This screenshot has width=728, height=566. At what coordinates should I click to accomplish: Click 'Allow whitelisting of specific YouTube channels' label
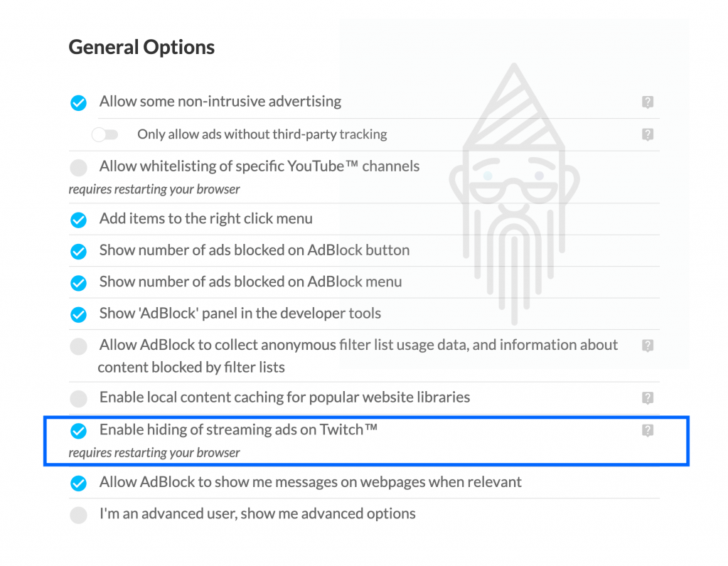[x=259, y=166]
